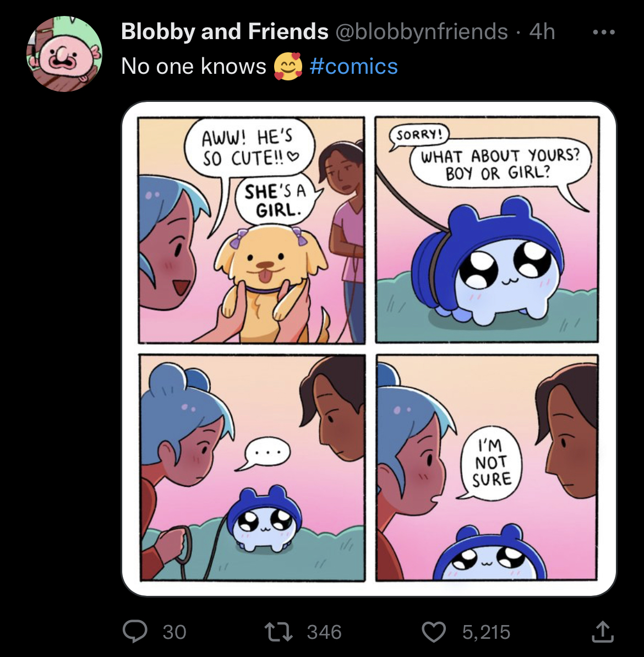Open the share upload icon
The image size is (644, 657).
point(603,632)
